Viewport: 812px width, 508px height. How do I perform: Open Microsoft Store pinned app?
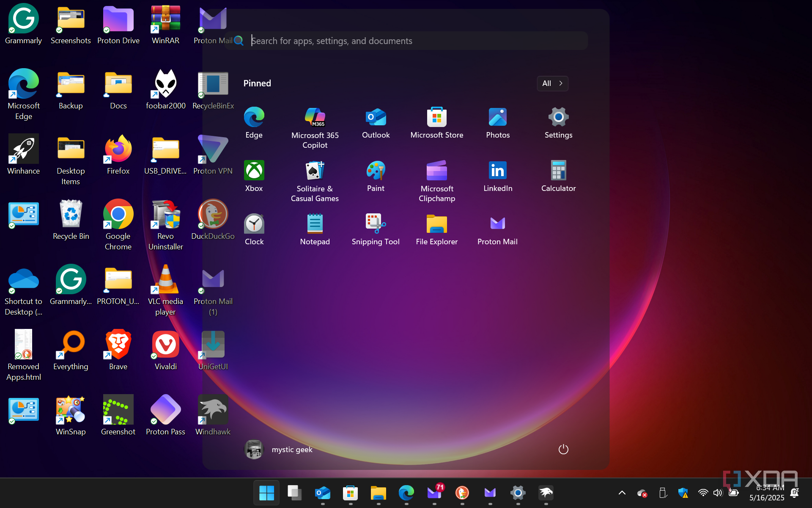(x=436, y=123)
